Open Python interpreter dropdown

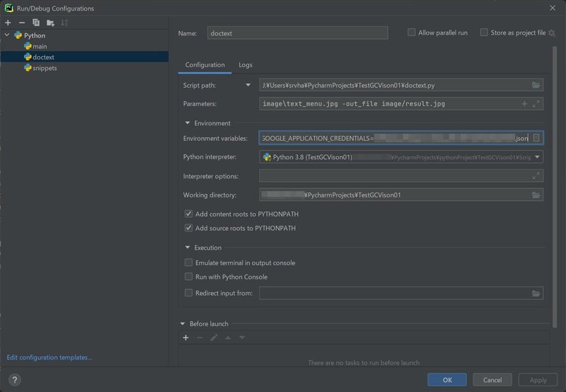[537, 157]
